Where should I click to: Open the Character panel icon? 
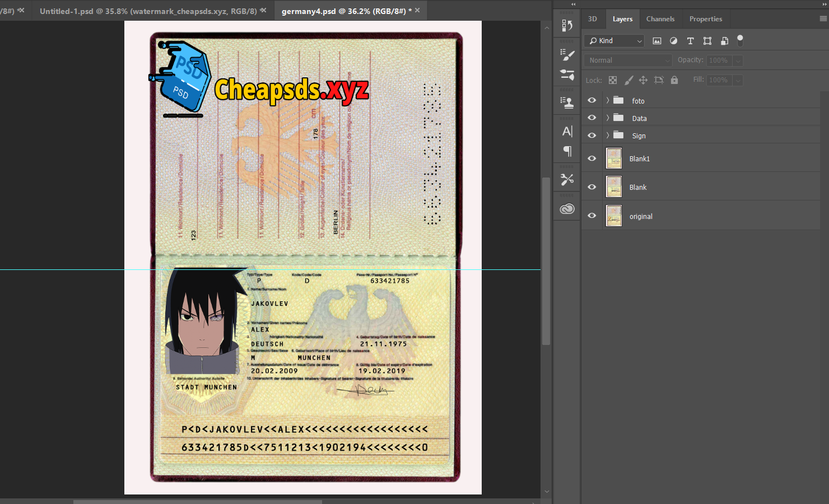567,132
